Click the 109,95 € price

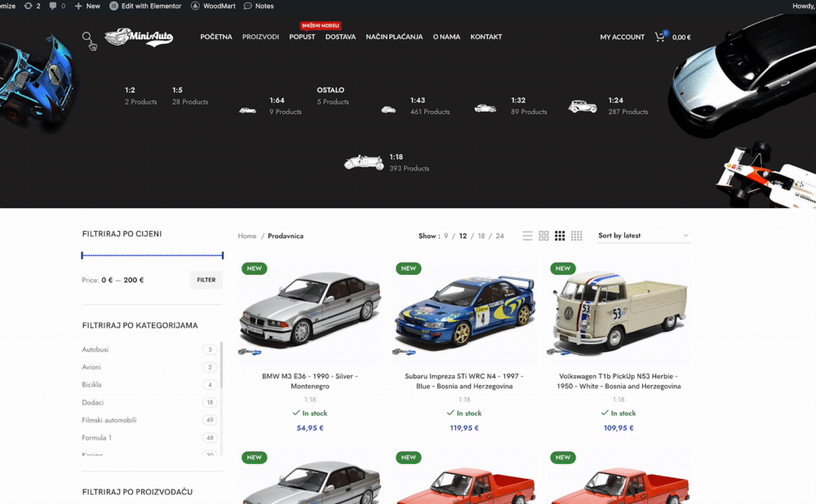tap(619, 428)
